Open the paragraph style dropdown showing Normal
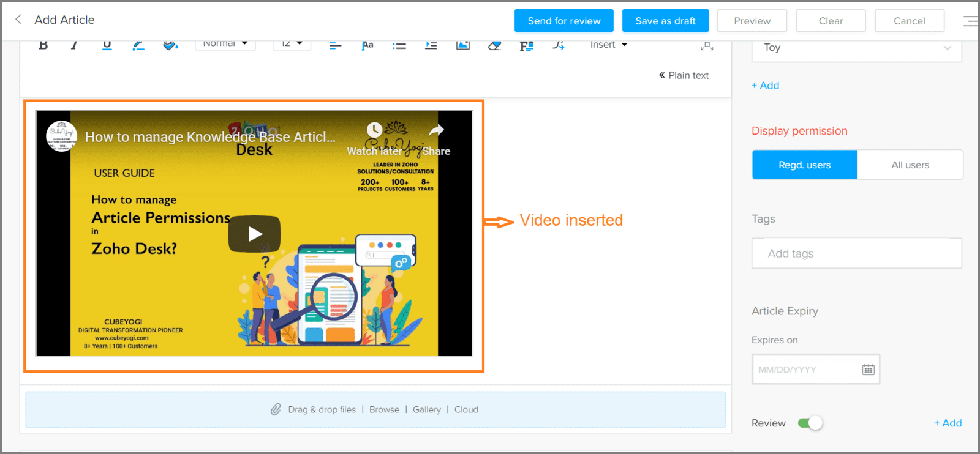Screen dimensions: 980x454 (225, 45)
